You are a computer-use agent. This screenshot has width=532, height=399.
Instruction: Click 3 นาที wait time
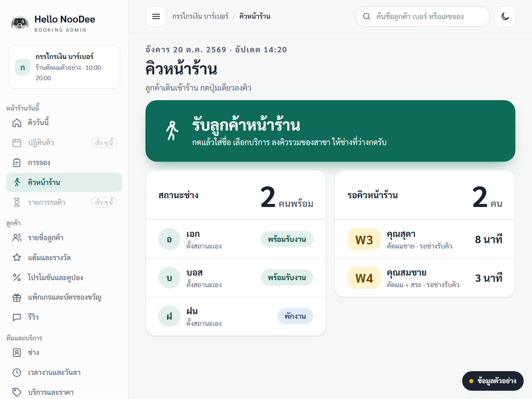pos(489,278)
